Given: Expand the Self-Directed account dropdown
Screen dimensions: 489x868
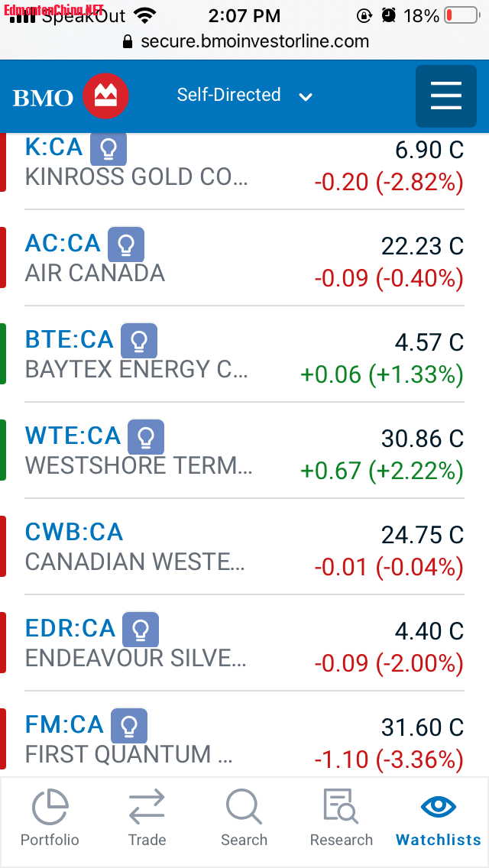Looking at the screenshot, I should click(244, 96).
